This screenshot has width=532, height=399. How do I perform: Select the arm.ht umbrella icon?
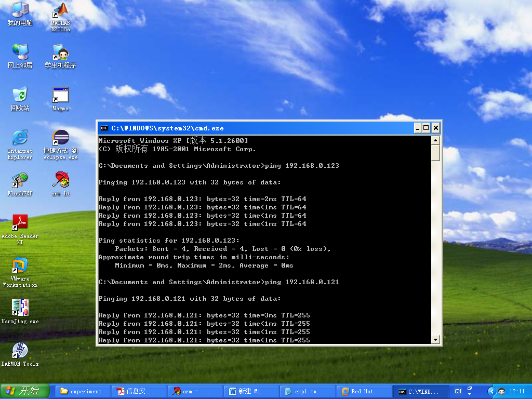[60, 184]
